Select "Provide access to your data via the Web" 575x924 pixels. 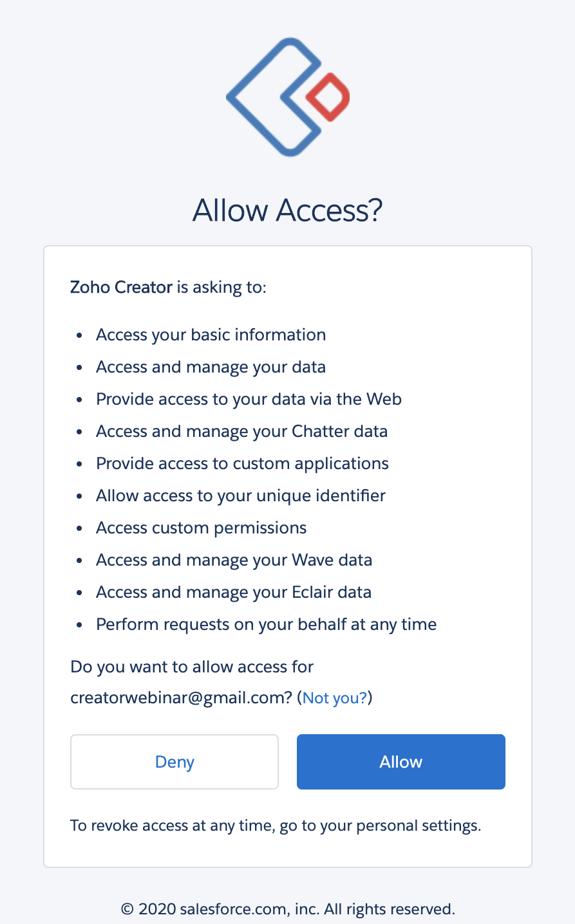[x=249, y=400]
